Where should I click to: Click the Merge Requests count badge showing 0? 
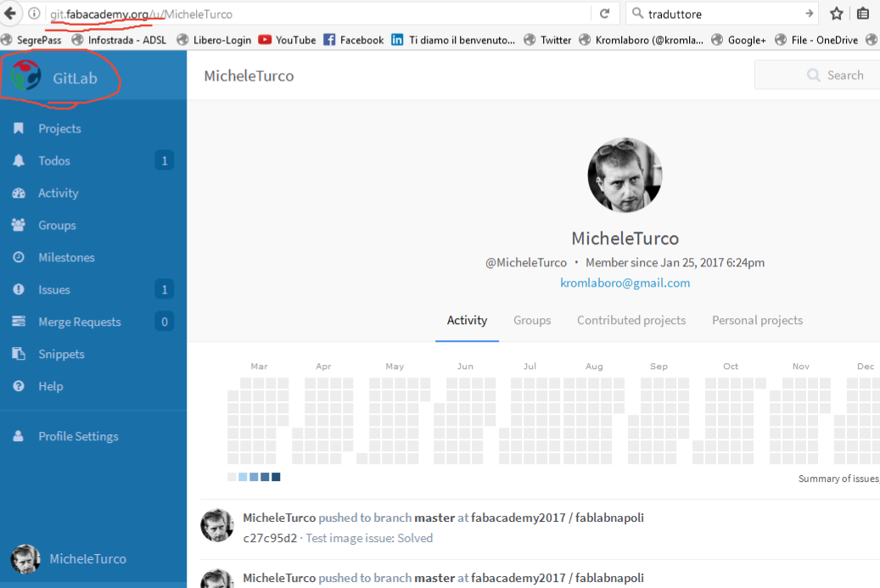click(x=165, y=322)
